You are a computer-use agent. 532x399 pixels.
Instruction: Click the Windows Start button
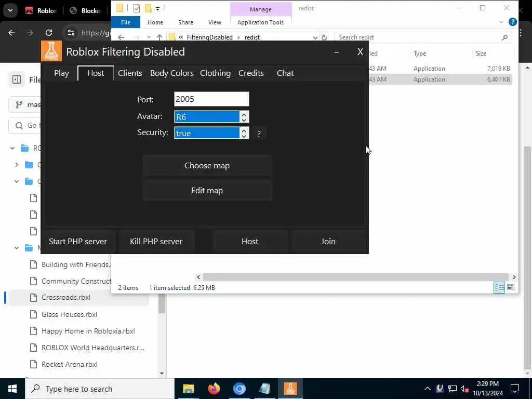pyautogui.click(x=12, y=389)
